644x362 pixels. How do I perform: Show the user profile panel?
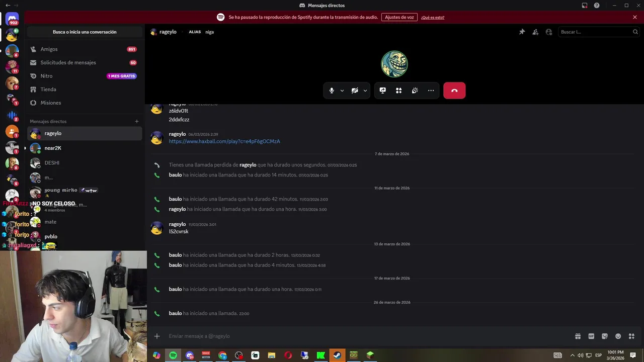point(549,32)
